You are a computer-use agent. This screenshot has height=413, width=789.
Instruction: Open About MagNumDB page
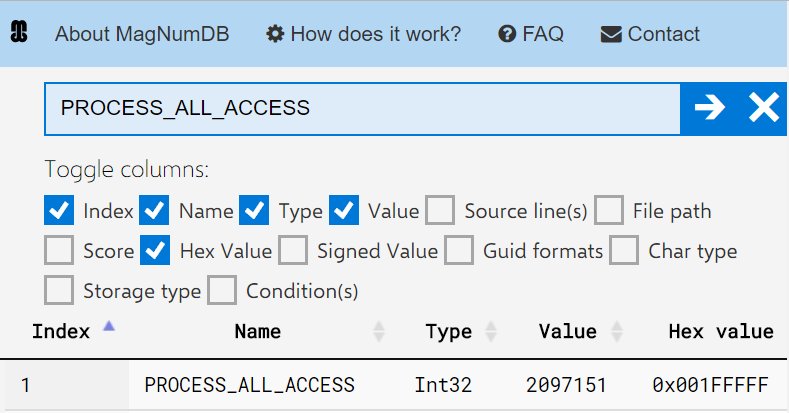tap(142, 34)
